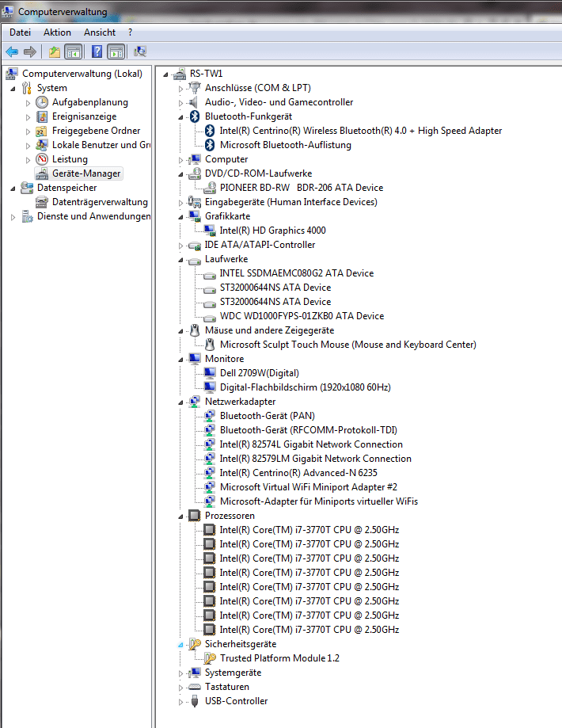Click the Forward arrow toolbar icon
Viewport: 562px width, 728px height.
click(30, 51)
